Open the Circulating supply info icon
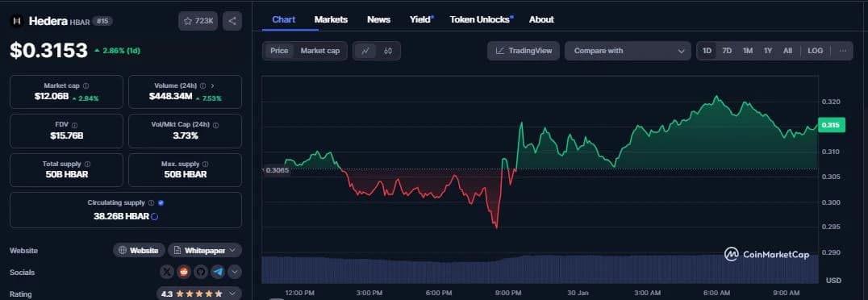Viewport: 868px width, 300px height. click(151, 203)
